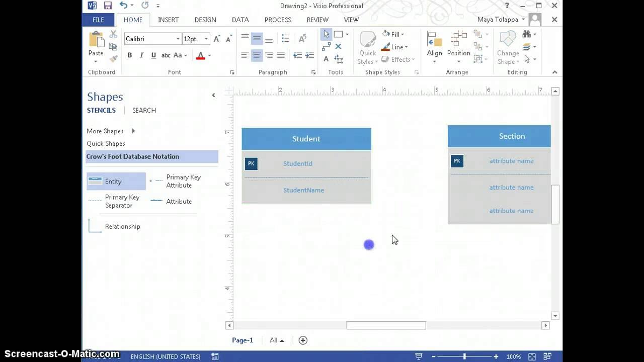Toggle Bold formatting

[x=129, y=55]
